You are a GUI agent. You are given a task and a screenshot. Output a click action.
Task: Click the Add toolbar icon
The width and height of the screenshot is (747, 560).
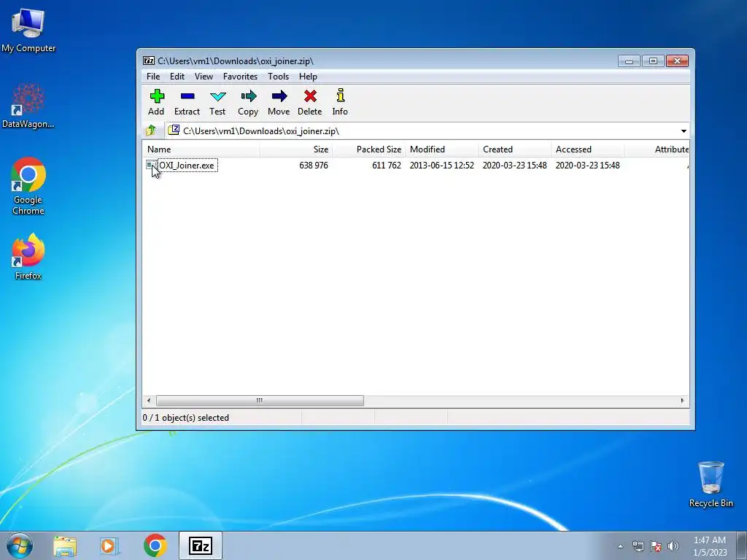point(156,102)
